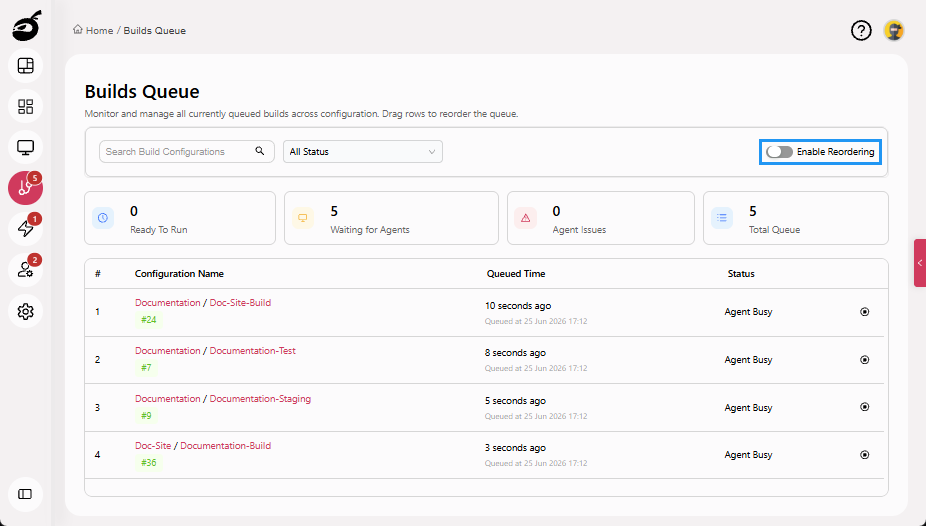926x526 pixels.
Task: Click the search magnifier icon
Action: click(260, 151)
